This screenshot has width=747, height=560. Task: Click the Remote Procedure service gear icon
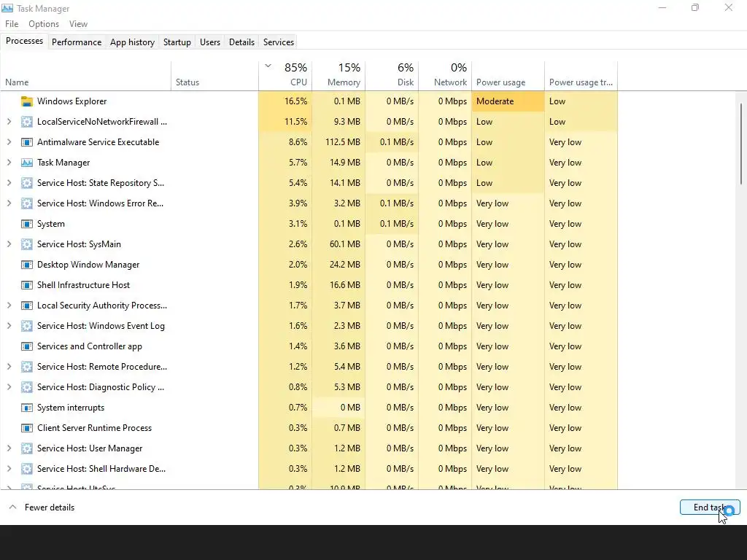click(x=27, y=367)
